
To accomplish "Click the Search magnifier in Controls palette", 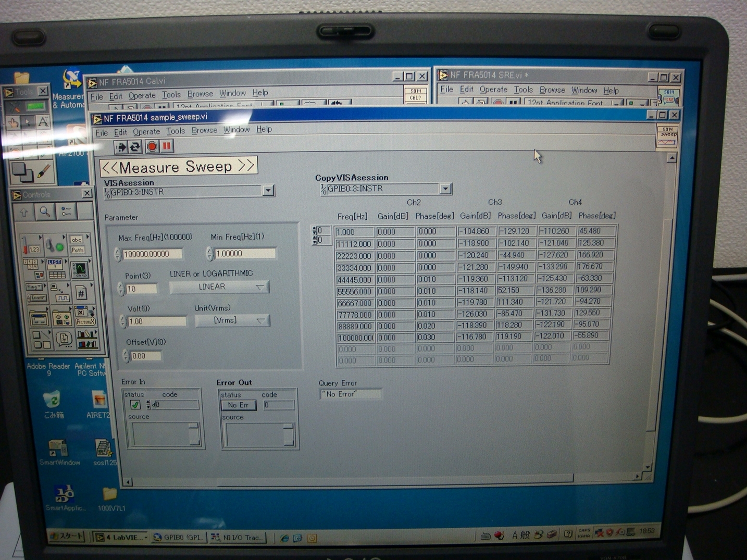I will pyautogui.click(x=45, y=211).
